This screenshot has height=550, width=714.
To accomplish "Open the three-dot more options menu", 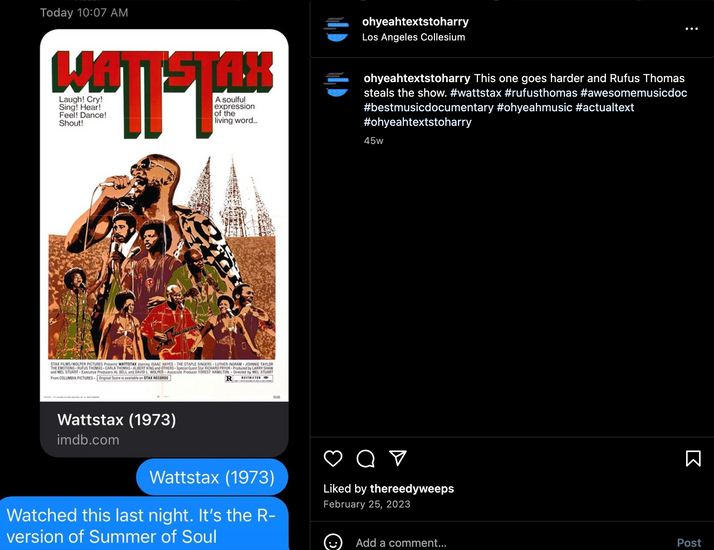I will [x=691, y=29].
